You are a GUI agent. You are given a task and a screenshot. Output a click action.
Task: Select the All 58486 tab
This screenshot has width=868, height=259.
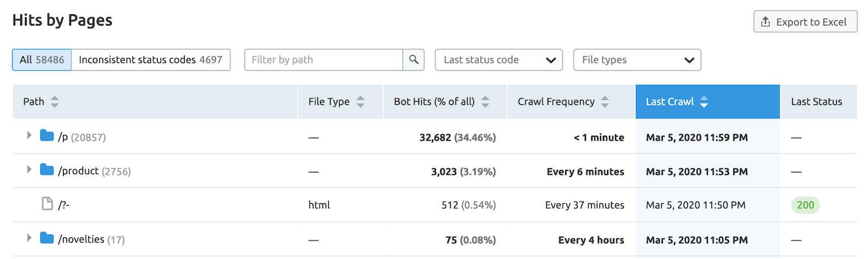tap(42, 60)
